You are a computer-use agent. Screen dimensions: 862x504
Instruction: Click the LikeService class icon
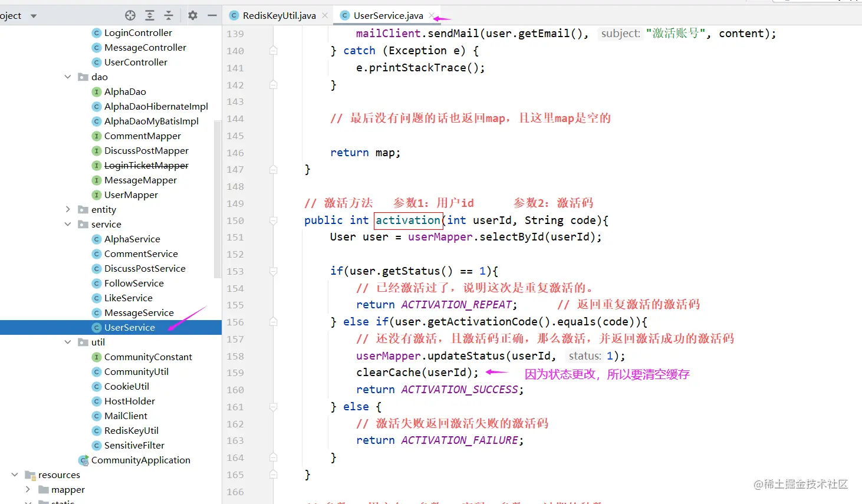pos(97,298)
